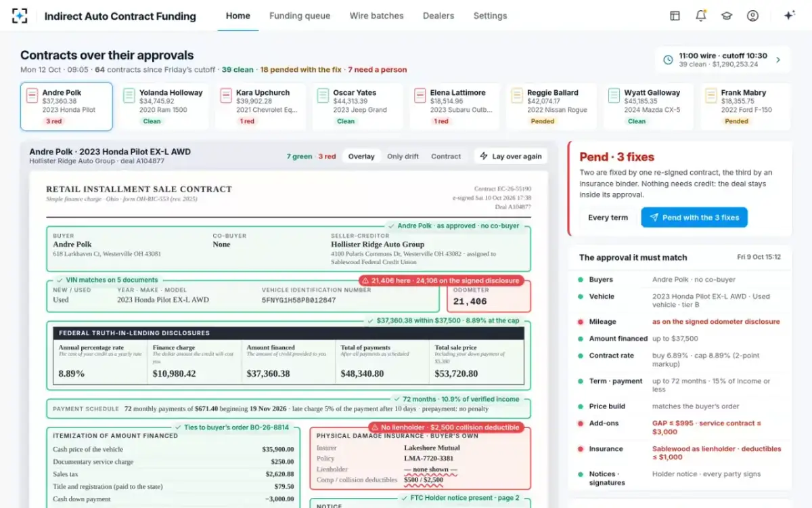Open the user profile icon
Image resolution: width=812 pixels, height=508 pixels.
tap(752, 16)
